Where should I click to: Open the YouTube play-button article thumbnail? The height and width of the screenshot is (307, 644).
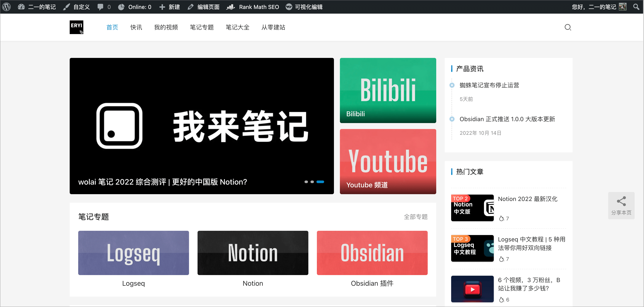pos(472,289)
